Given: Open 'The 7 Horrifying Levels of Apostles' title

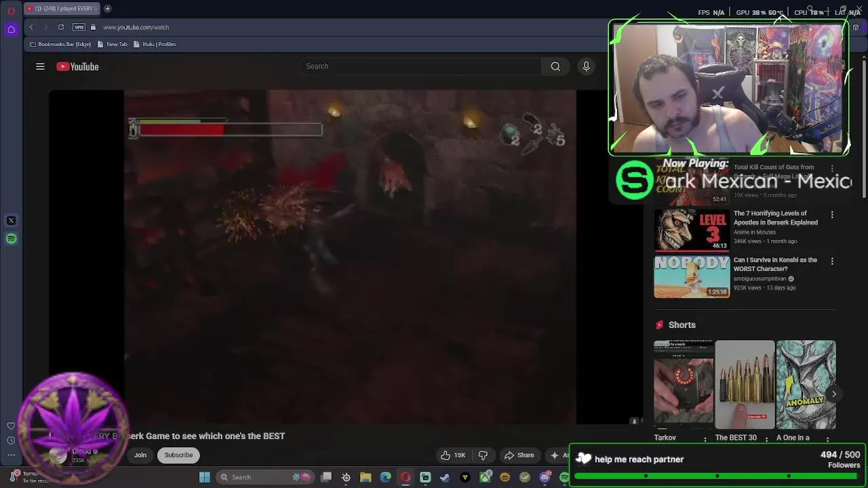Looking at the screenshot, I should 776,218.
